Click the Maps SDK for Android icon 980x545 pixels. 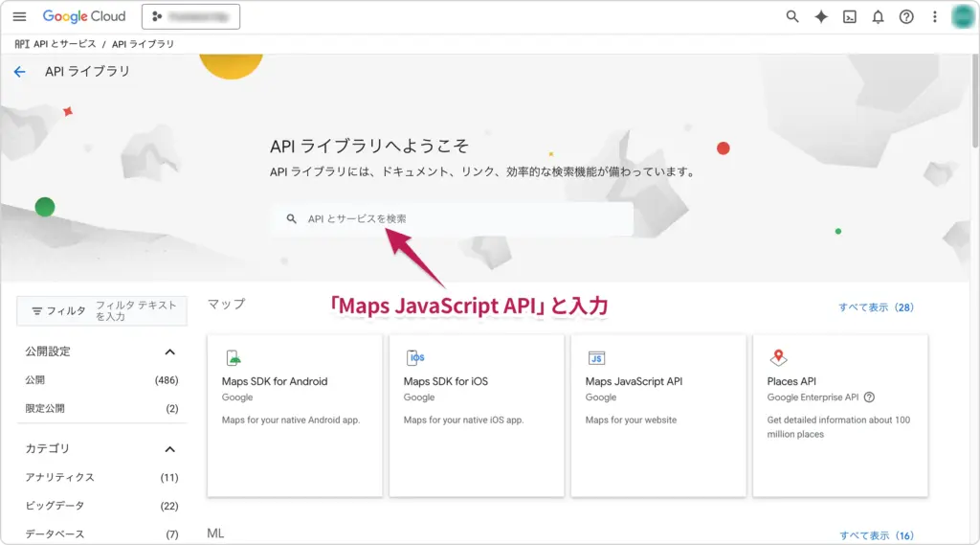pyautogui.click(x=234, y=358)
